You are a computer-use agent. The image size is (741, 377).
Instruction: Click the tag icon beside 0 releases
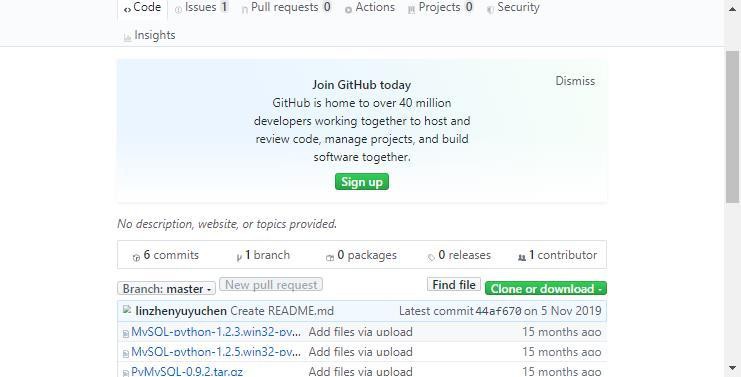tap(431, 257)
